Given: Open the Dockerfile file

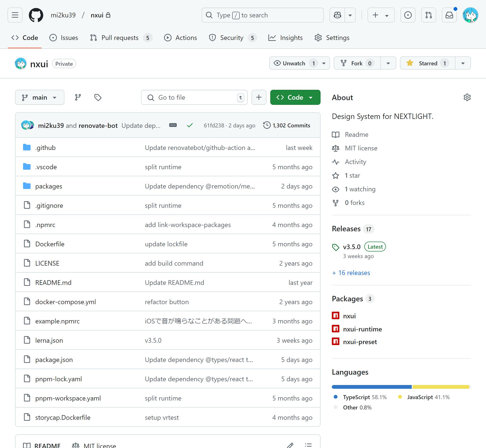Looking at the screenshot, I should 50,244.
